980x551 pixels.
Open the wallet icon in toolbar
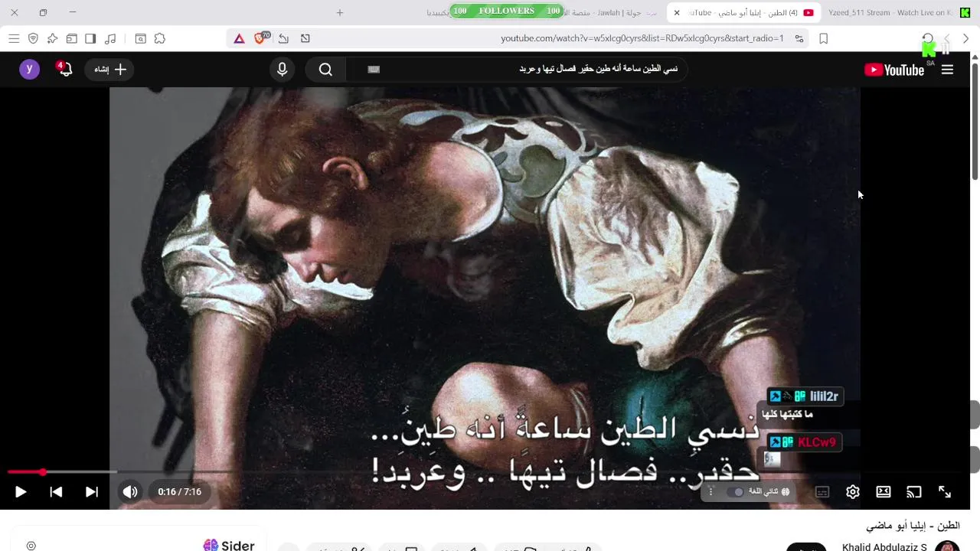point(71,38)
